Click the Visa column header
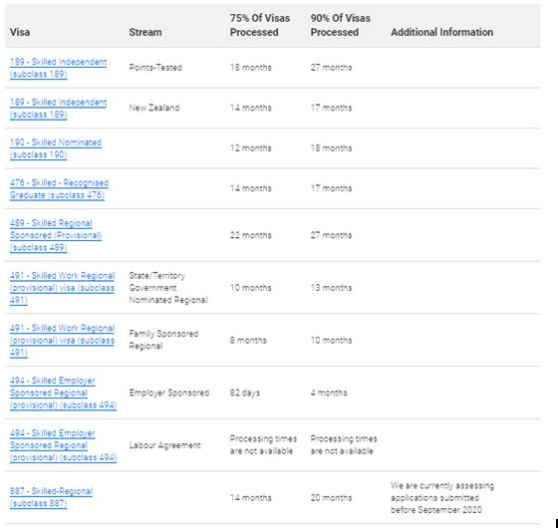The width and height of the screenshot is (558, 528). 20,32
